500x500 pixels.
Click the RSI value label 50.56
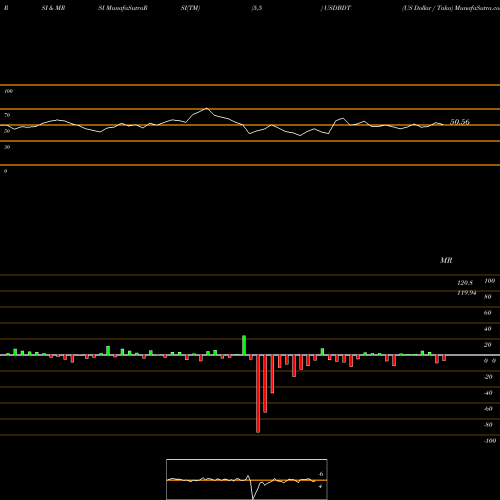460,122
